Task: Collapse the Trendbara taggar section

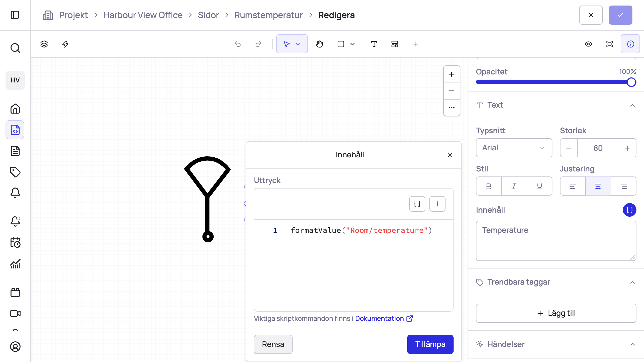Action: coord(632,282)
